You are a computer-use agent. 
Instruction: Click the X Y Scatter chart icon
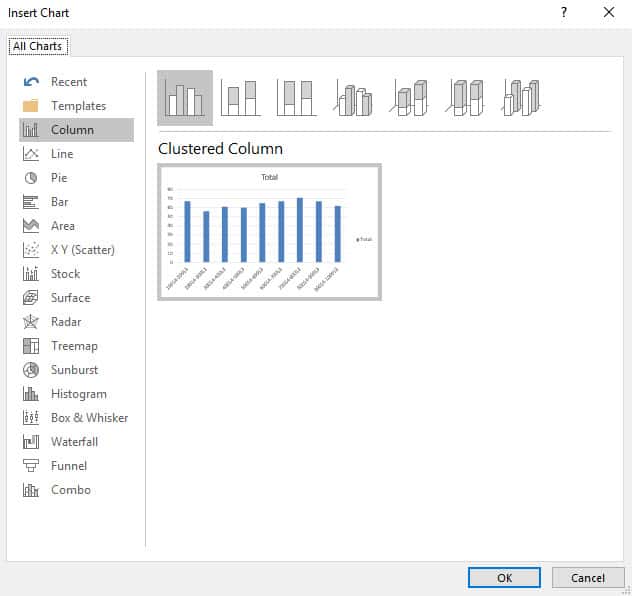click(31, 250)
